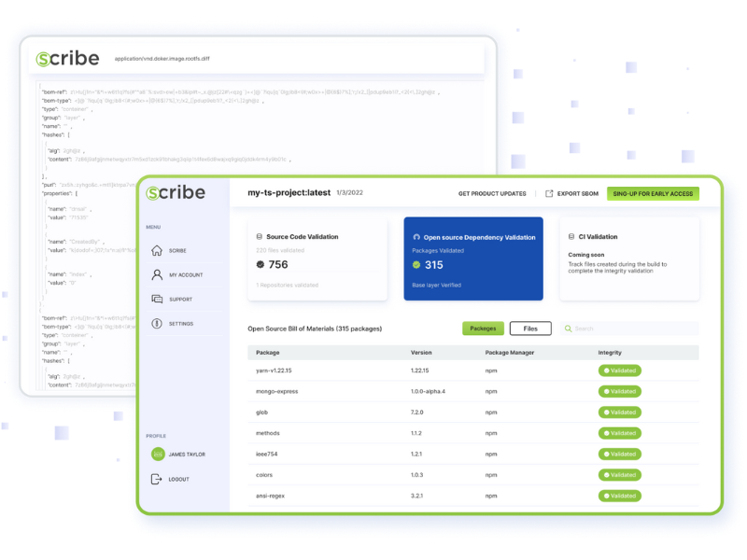Open GET PRODUCT UPDATES link
Screen dimensions: 747x560
[x=492, y=193]
